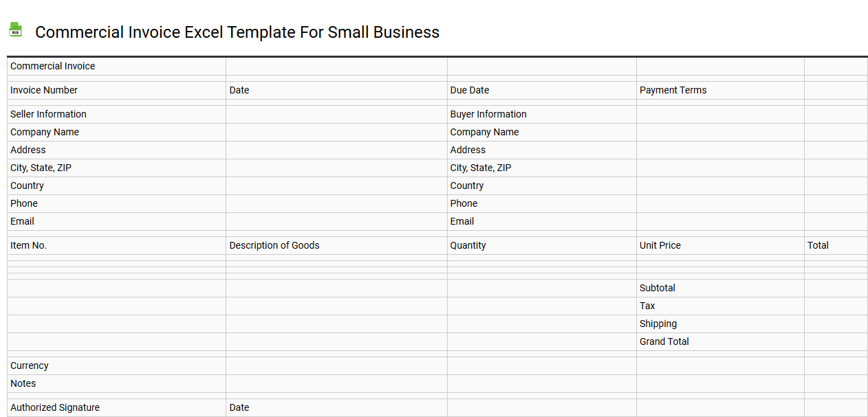Click the page title heading text
Viewport: 868px width, 417px height.
(238, 32)
